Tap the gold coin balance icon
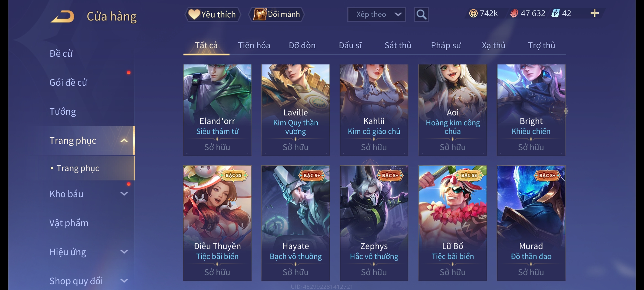The image size is (644, 290). (x=473, y=13)
